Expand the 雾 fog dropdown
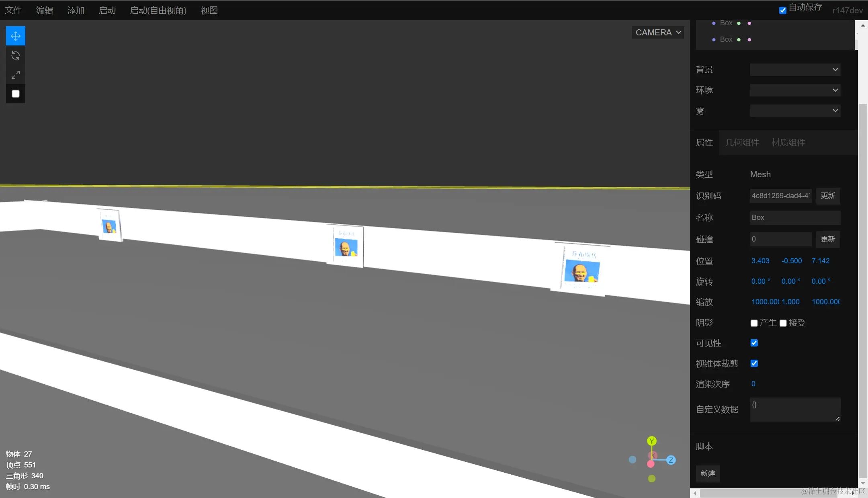Screen dimensions: 868x498 tap(795, 111)
